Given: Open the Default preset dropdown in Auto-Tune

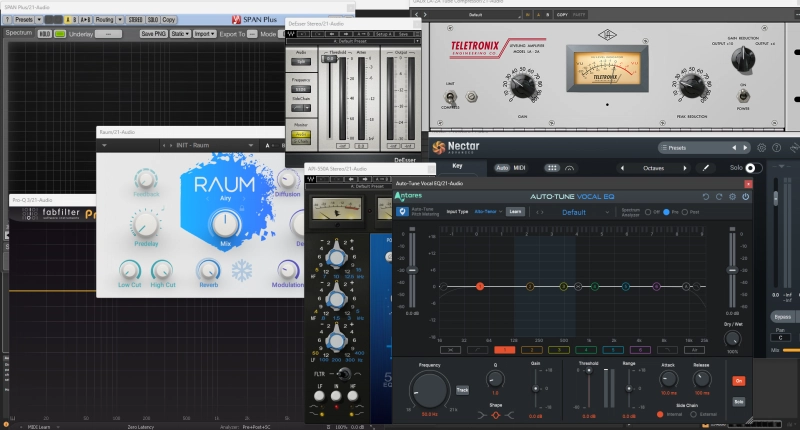Looking at the screenshot, I should 573,212.
